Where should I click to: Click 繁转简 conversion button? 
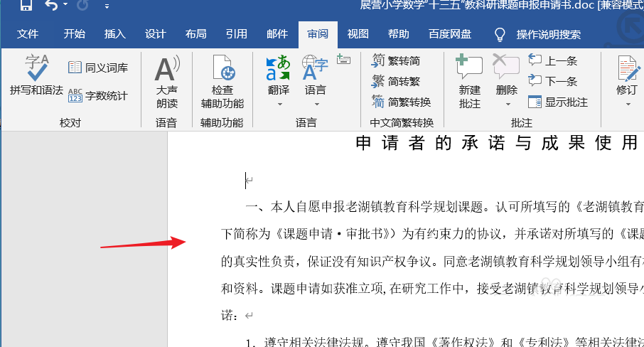pos(396,60)
